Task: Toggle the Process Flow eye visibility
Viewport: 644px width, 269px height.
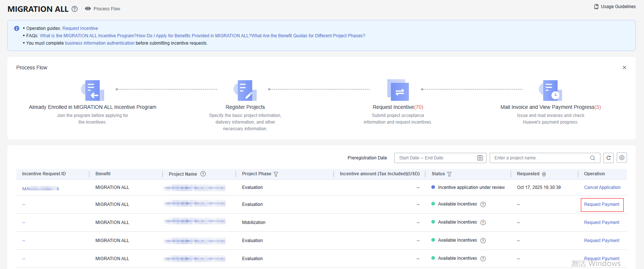Action: click(88, 9)
